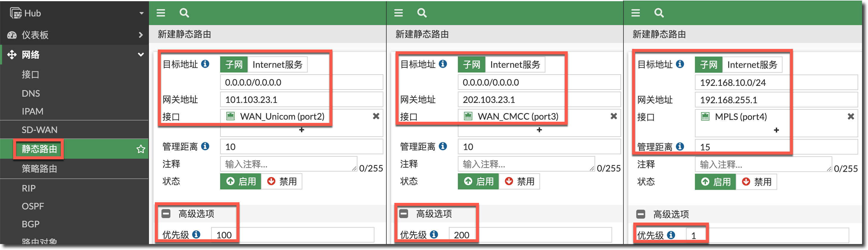Open 策略路由 in the sidebar
The image size is (868, 250).
[x=39, y=169]
